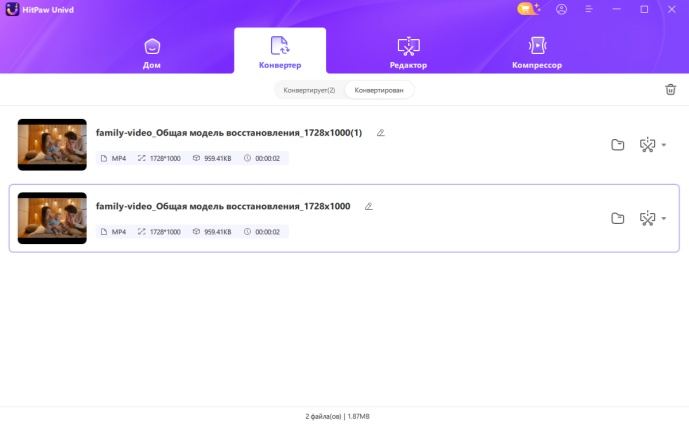Click the second family-video thumbnail
Image resolution: width=689 pixels, height=425 pixels.
pyautogui.click(x=52, y=218)
